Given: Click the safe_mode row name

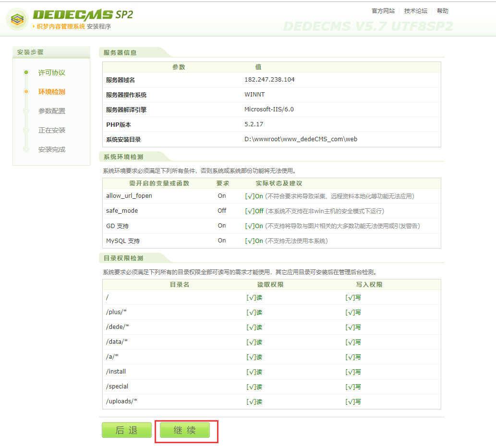Looking at the screenshot, I should coord(122,211).
